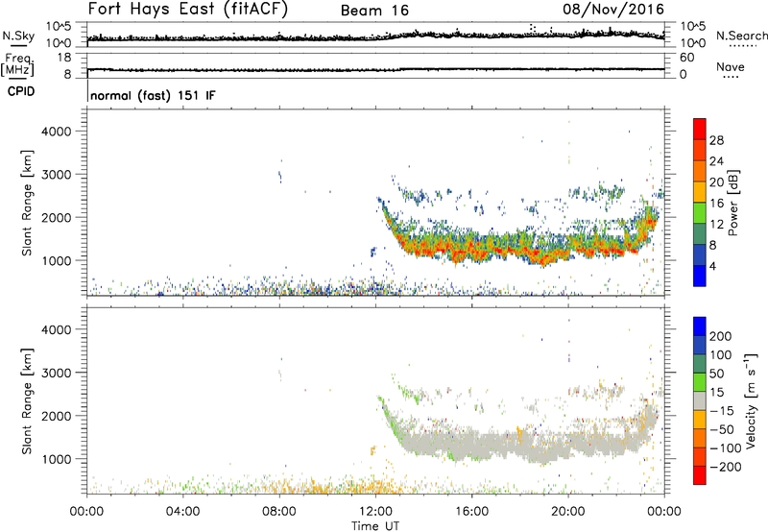Click the 'Time UT' axis title
The image size is (768, 532).
(x=375, y=525)
